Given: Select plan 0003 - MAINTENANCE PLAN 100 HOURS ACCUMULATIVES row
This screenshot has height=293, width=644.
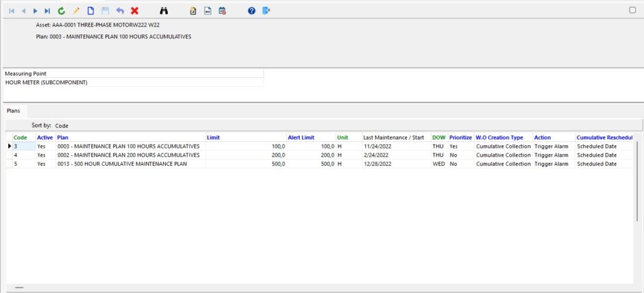Looking at the screenshot, I should pyautogui.click(x=319, y=146).
